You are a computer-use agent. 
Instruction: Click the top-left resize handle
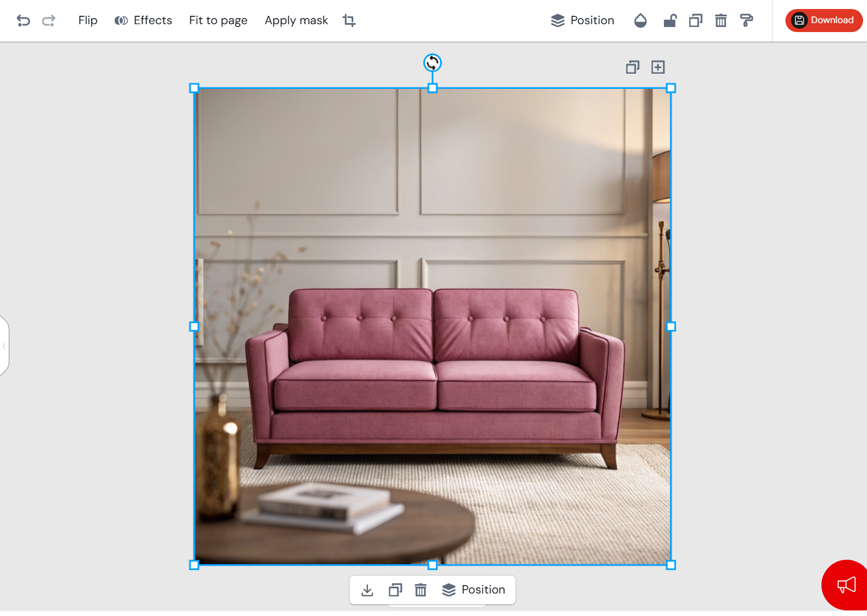pos(194,88)
